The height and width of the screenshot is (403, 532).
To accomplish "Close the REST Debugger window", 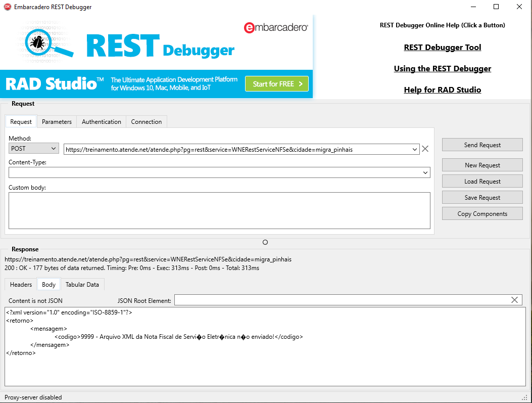I will 519,7.
